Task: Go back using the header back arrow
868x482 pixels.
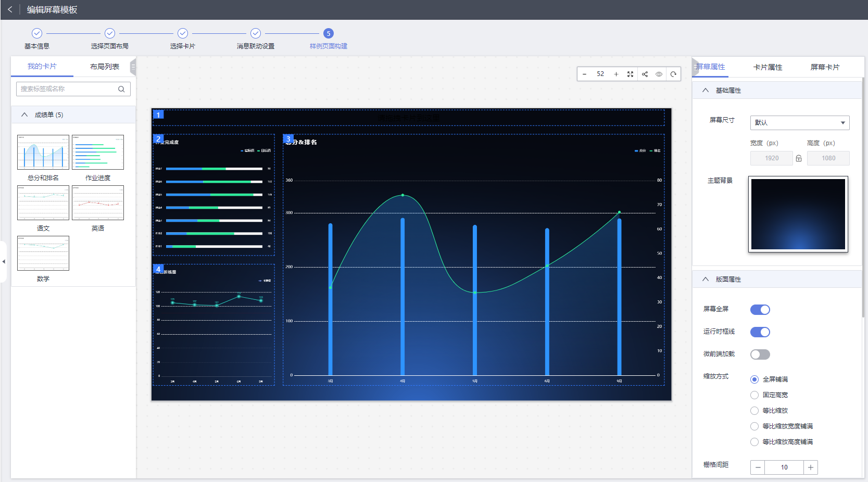Action: point(10,9)
